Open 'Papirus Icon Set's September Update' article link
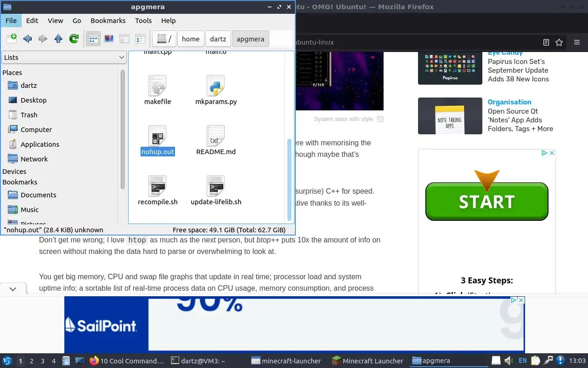The width and height of the screenshot is (588, 368). [x=518, y=70]
